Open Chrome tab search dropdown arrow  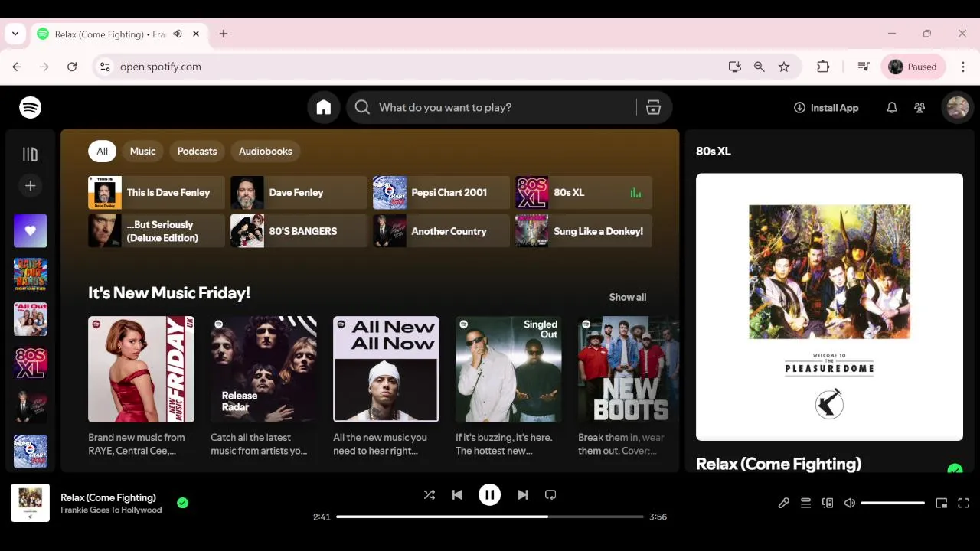pyautogui.click(x=15, y=34)
